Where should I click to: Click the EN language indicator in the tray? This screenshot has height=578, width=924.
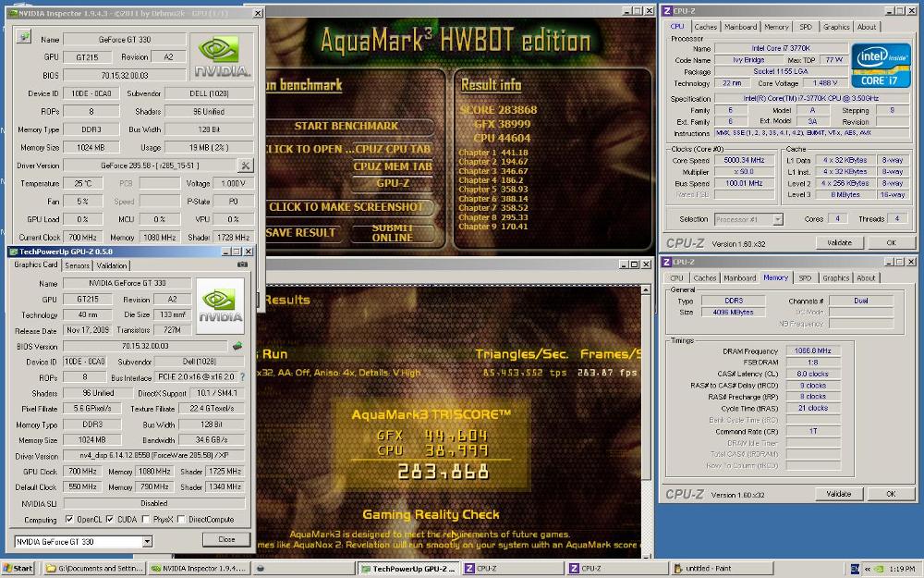click(x=856, y=569)
